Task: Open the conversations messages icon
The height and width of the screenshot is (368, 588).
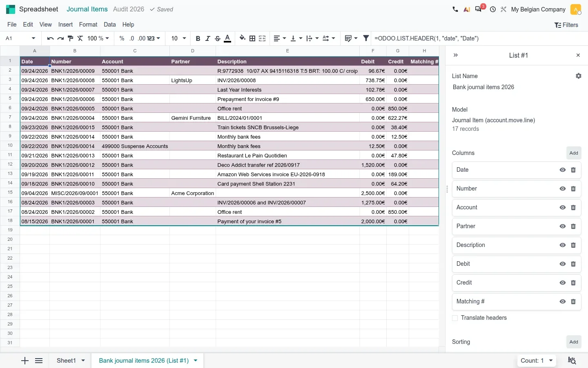Action: 479,9
